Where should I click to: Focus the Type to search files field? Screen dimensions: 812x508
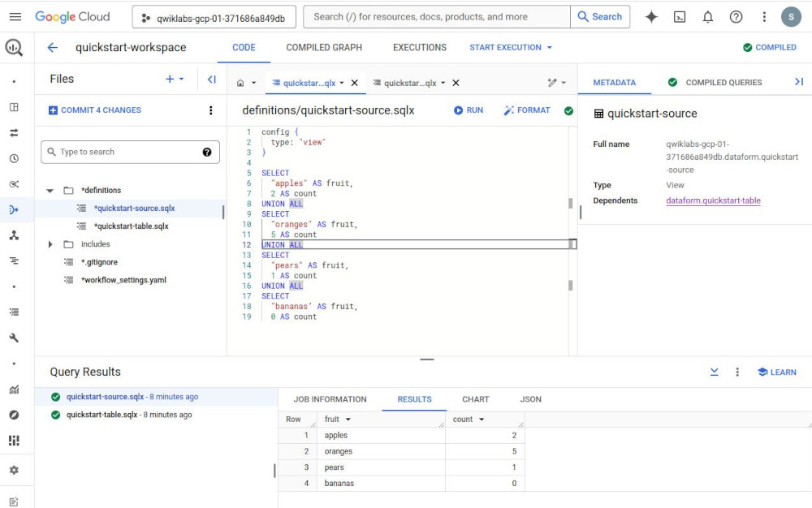(x=130, y=152)
